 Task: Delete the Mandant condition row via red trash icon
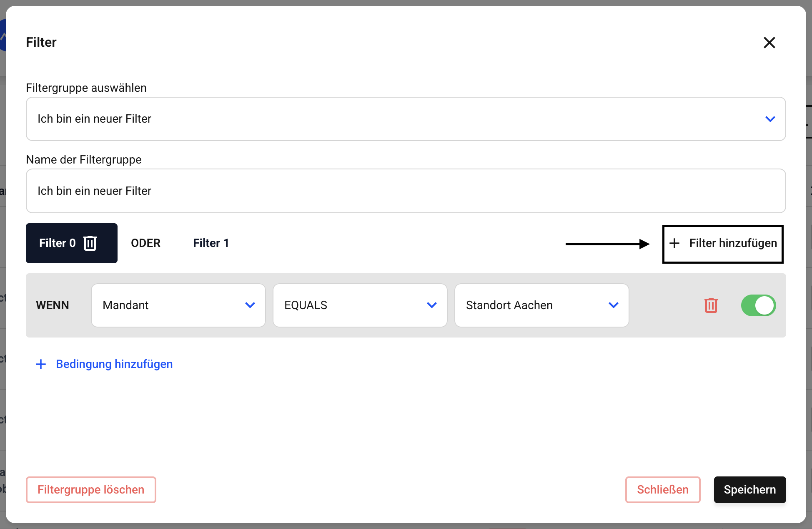(x=711, y=305)
